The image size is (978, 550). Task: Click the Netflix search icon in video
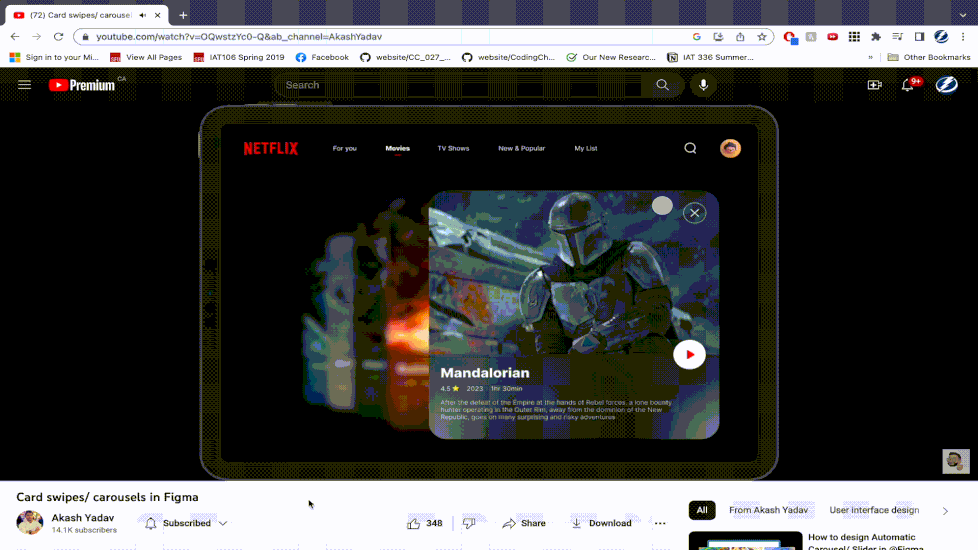click(690, 148)
